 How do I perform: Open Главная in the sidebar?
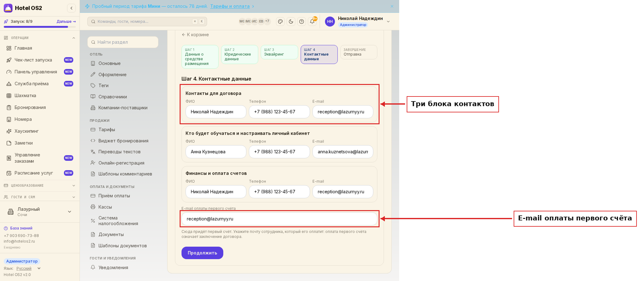click(40, 48)
